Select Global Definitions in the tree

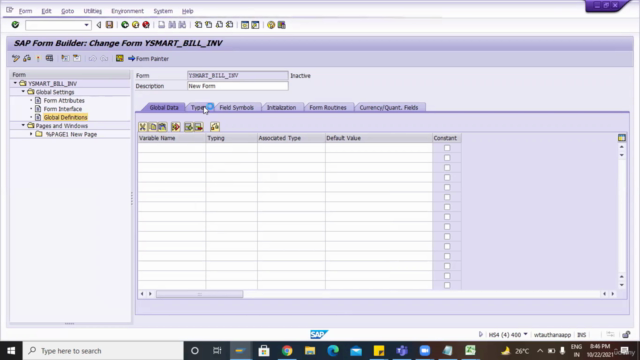click(x=65, y=118)
